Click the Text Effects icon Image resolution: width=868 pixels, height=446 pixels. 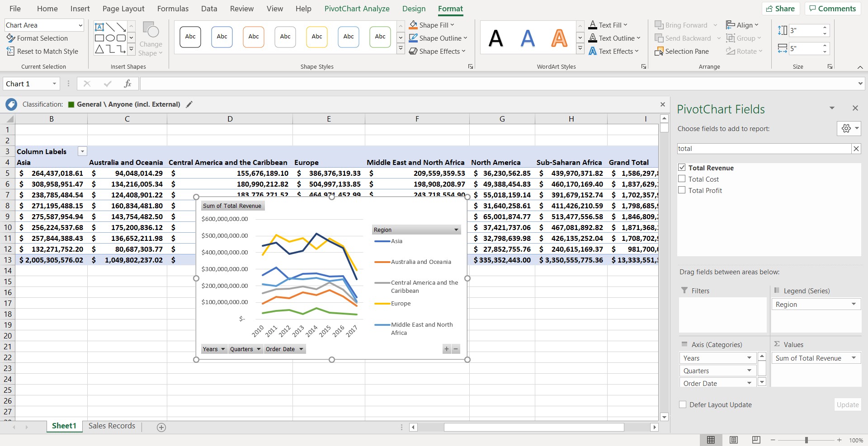pyautogui.click(x=593, y=51)
